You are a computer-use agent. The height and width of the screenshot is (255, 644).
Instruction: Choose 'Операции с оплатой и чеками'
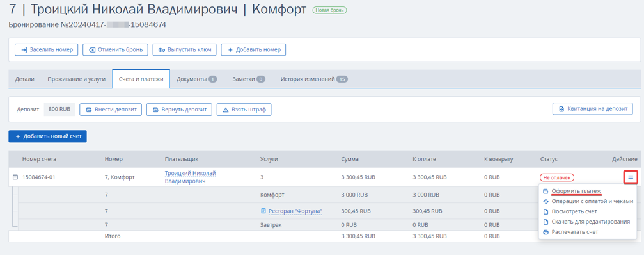click(x=592, y=201)
